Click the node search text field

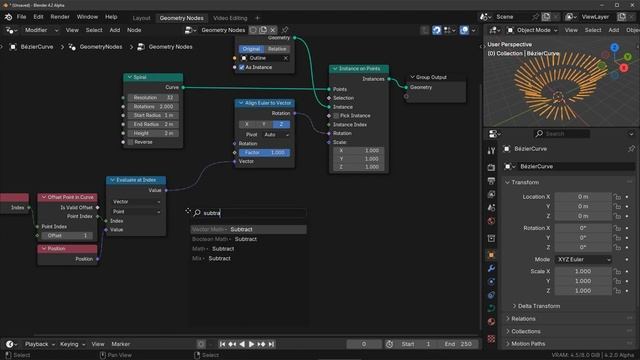(x=249, y=213)
